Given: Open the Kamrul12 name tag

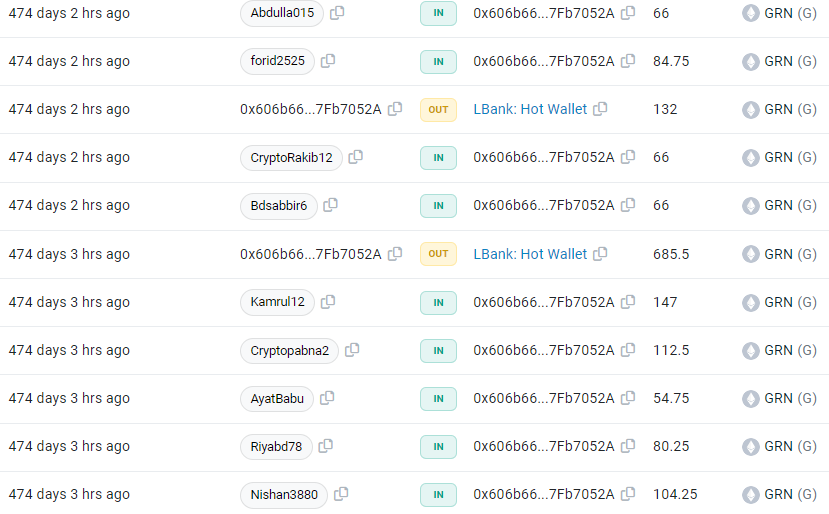Looking at the screenshot, I should point(278,302).
